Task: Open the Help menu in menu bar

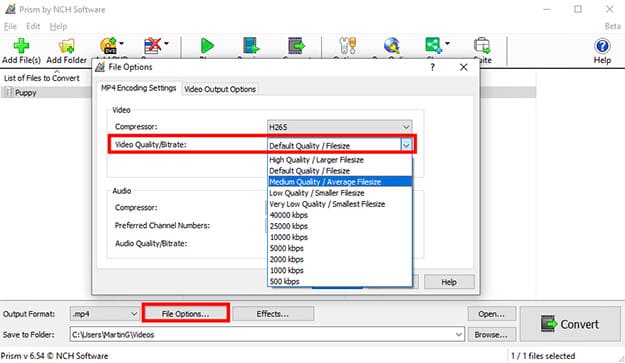Action: (58, 26)
